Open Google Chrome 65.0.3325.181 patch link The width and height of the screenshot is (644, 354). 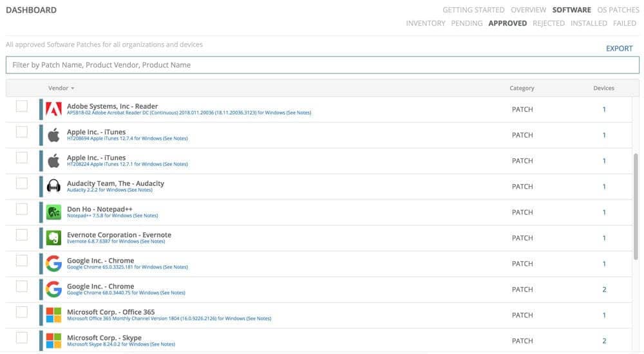coord(128,267)
